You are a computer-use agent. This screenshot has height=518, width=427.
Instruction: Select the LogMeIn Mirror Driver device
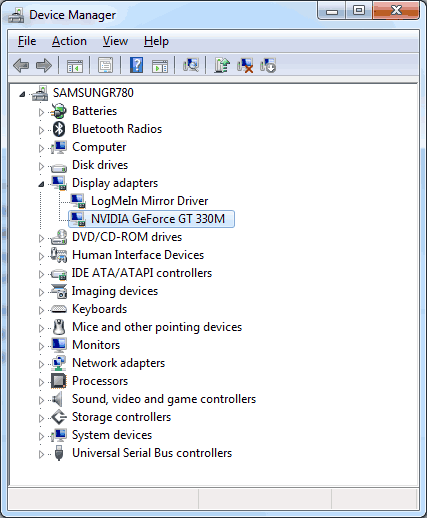click(149, 201)
